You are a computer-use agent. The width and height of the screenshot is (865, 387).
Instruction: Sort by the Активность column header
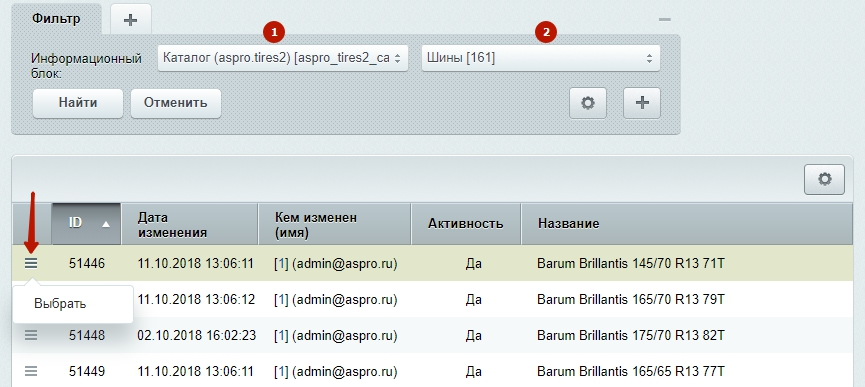point(466,224)
